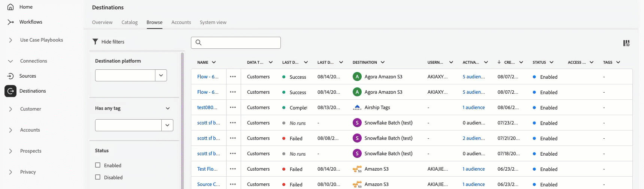The width and height of the screenshot is (644, 189).
Task: Click the Destinations icon in sidebar
Action: 10,91
